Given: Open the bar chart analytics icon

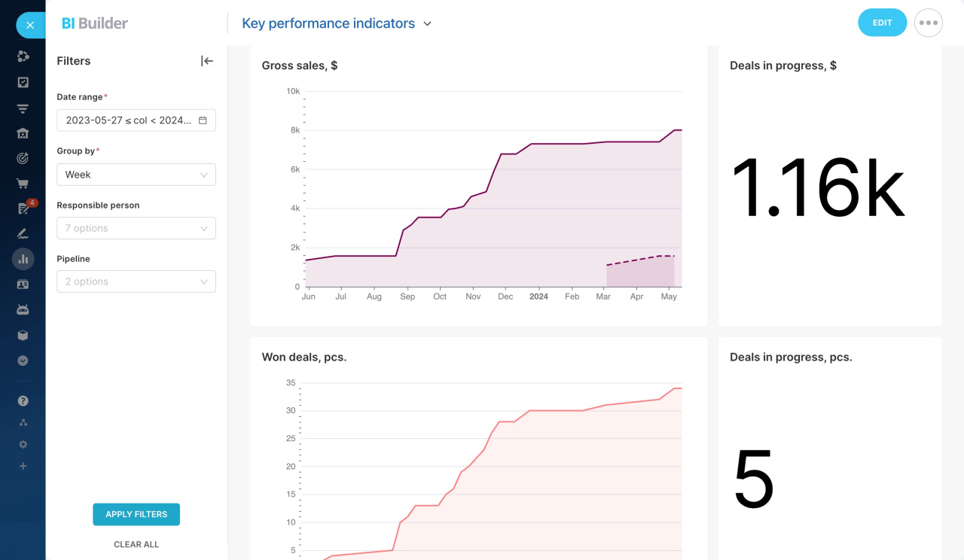Looking at the screenshot, I should pos(23,259).
